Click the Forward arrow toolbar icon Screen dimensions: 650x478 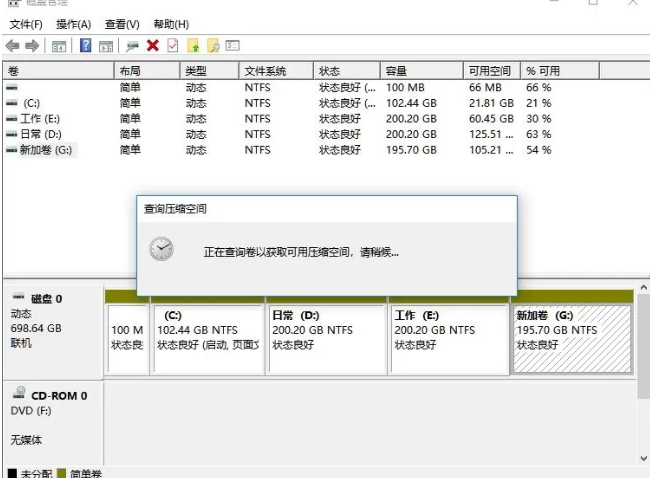pos(32,45)
